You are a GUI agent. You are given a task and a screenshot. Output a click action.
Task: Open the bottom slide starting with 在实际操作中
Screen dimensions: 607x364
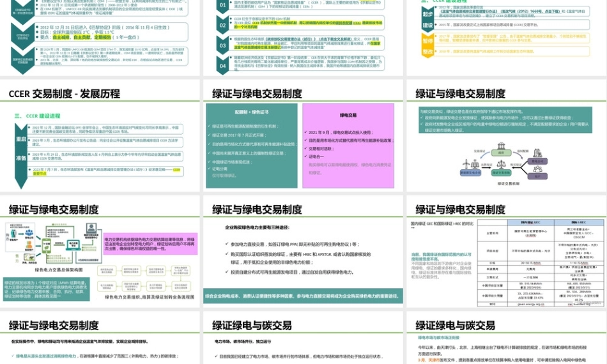click(x=100, y=338)
